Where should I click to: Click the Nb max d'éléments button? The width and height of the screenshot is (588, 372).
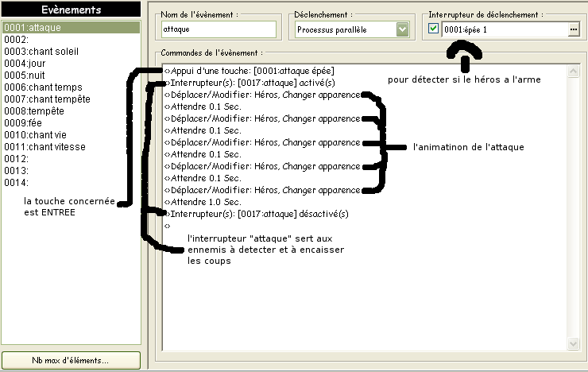click(x=71, y=360)
